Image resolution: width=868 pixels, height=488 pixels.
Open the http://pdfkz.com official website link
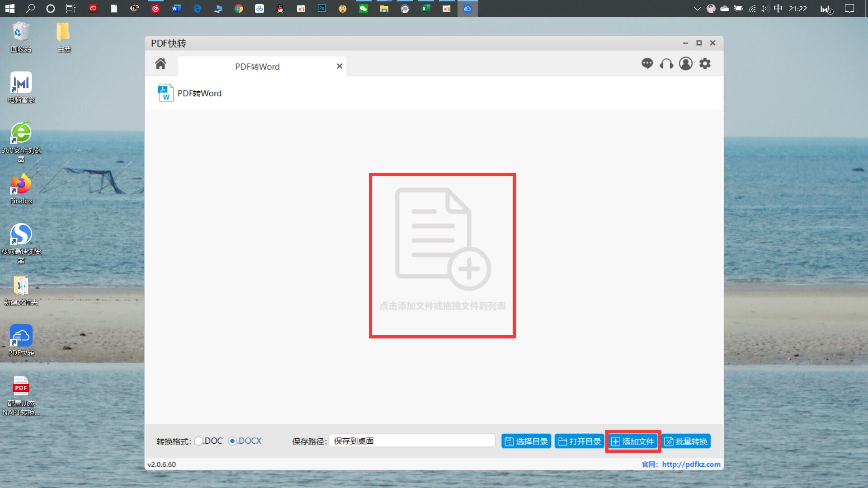(x=690, y=464)
